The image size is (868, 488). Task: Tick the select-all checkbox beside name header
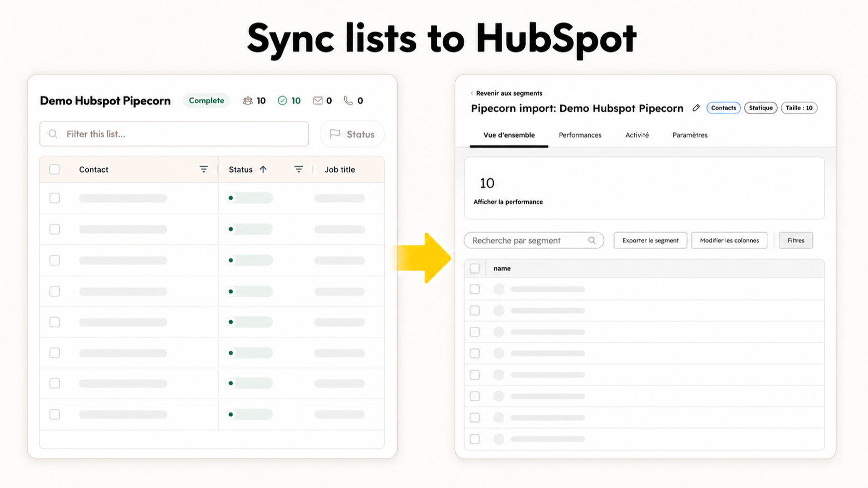(474, 268)
